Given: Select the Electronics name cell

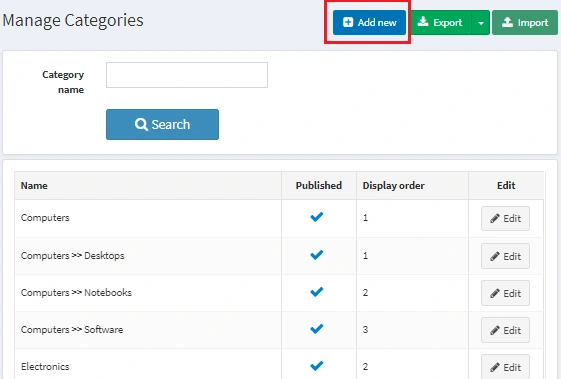Looking at the screenshot, I should 148,364.
